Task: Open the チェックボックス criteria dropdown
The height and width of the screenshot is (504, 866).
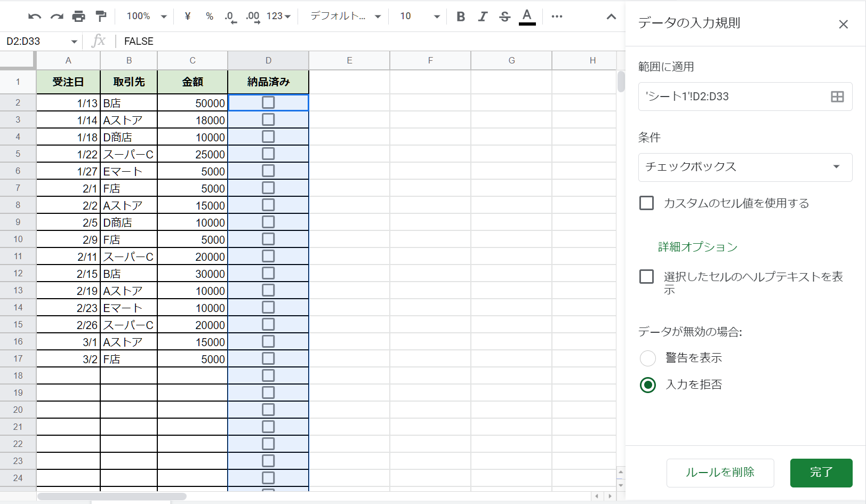Action: (x=744, y=167)
